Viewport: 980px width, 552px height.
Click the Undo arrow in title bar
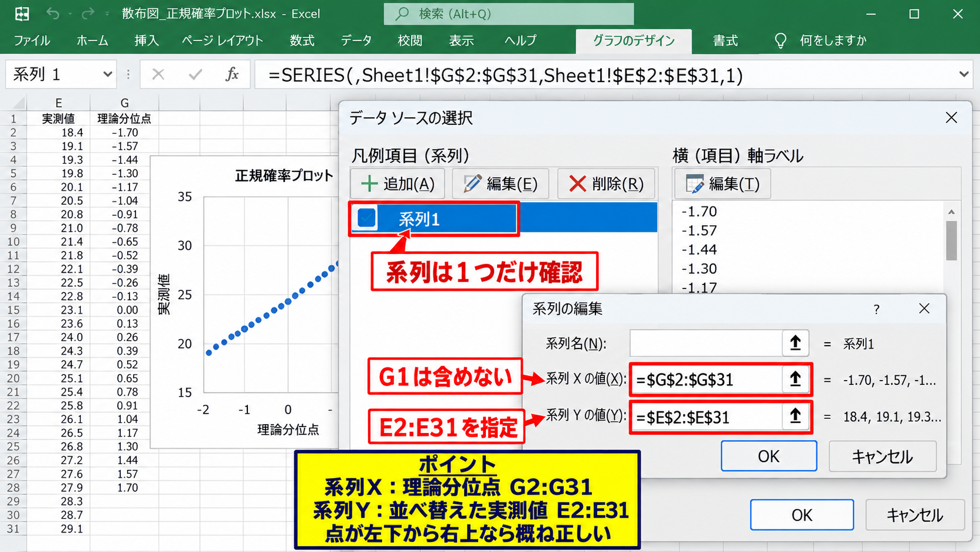coord(53,13)
